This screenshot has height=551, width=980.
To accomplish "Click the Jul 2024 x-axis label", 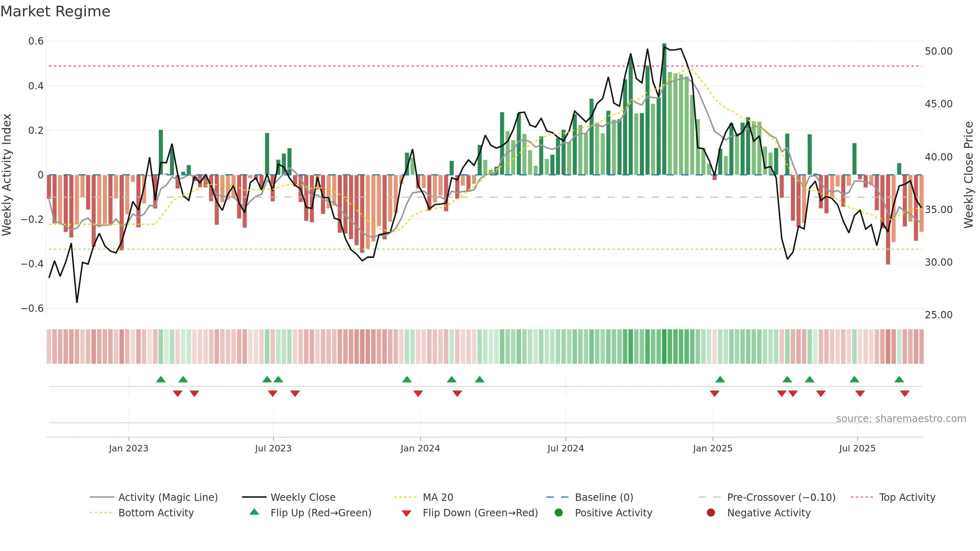I will (566, 448).
